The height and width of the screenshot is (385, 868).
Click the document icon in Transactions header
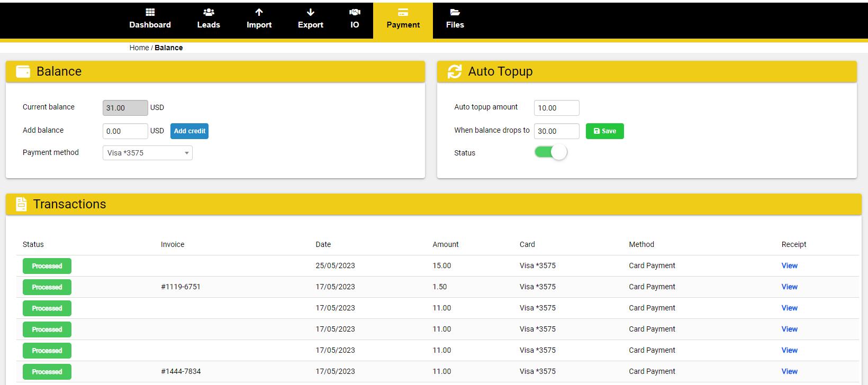[x=21, y=204]
